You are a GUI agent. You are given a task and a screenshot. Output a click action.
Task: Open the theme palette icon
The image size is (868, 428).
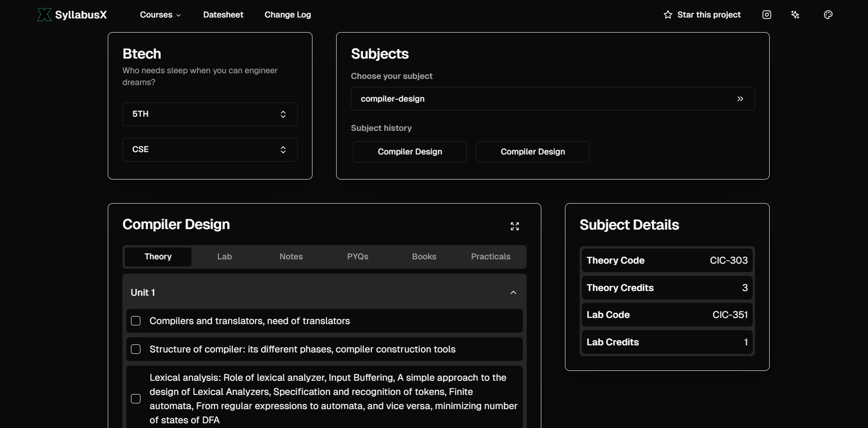(x=828, y=15)
